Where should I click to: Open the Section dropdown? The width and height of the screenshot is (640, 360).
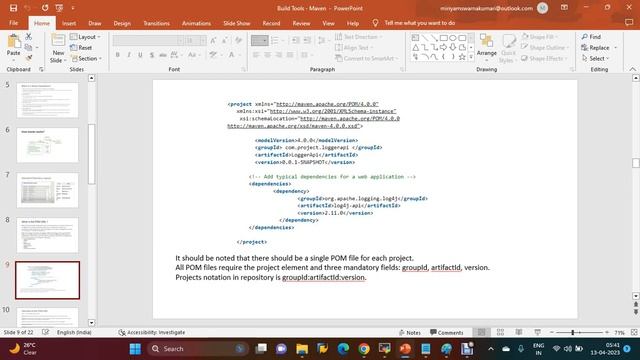click(87, 58)
